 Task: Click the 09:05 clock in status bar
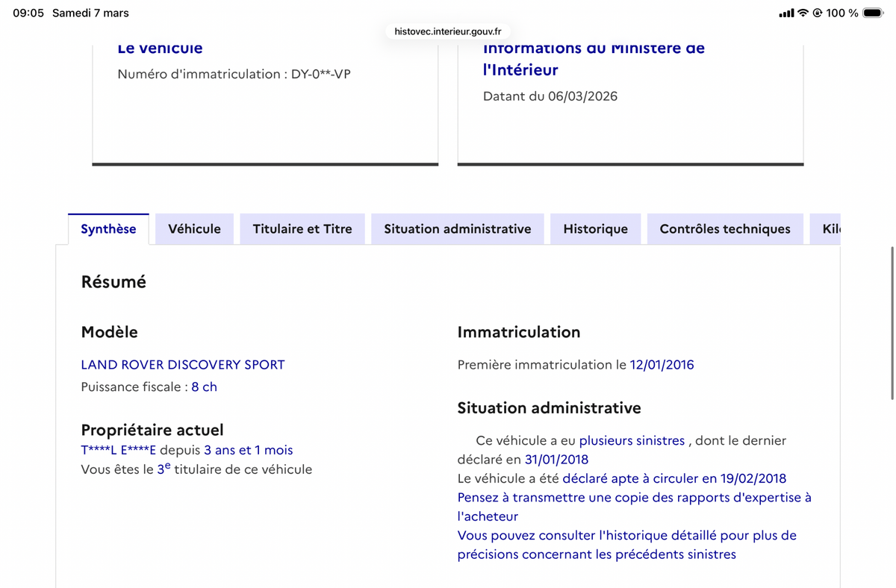pyautogui.click(x=28, y=13)
